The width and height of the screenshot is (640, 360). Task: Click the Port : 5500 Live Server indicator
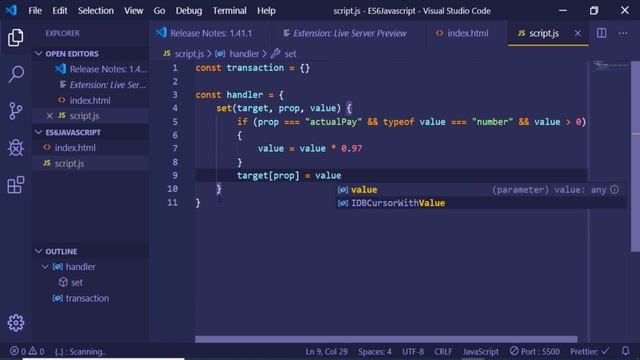click(x=535, y=351)
